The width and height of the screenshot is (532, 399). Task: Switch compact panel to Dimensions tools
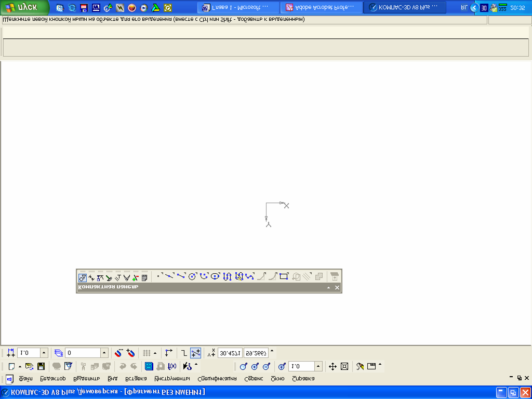[x=91, y=278]
